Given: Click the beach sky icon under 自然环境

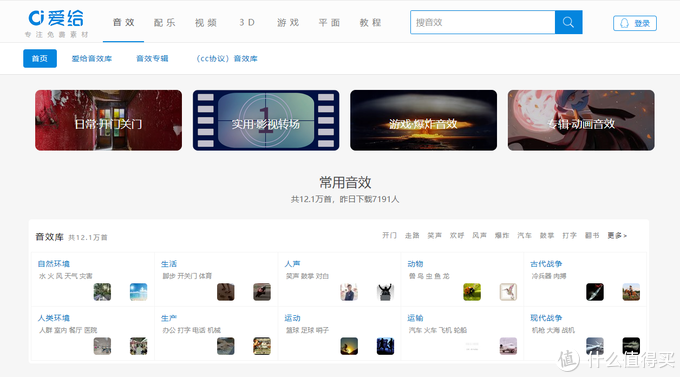Looking at the screenshot, I should 138,292.
